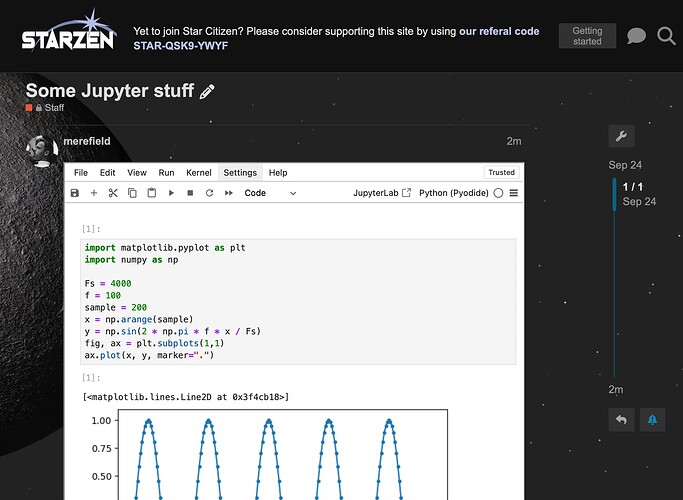
Task: Click the ax.plot code line
Action: [149, 355]
